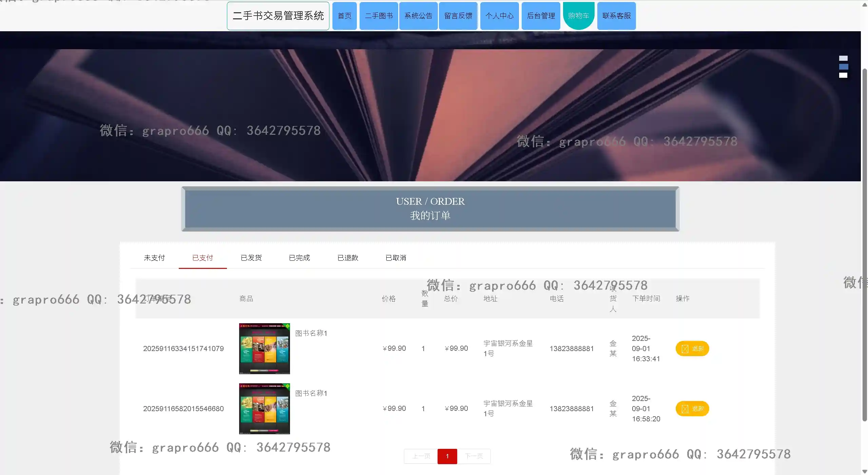Image resolution: width=868 pixels, height=475 pixels.
Task: Select third white banner slide indicator
Action: (x=843, y=75)
